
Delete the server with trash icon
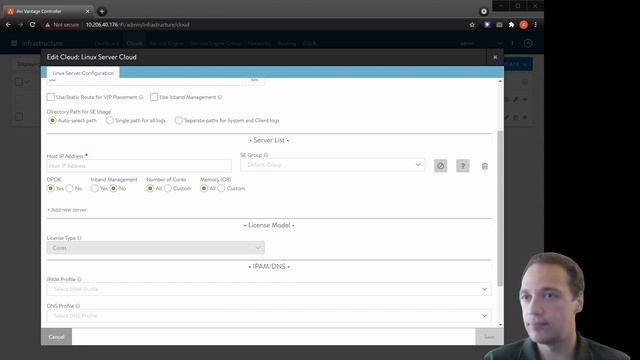coord(484,166)
